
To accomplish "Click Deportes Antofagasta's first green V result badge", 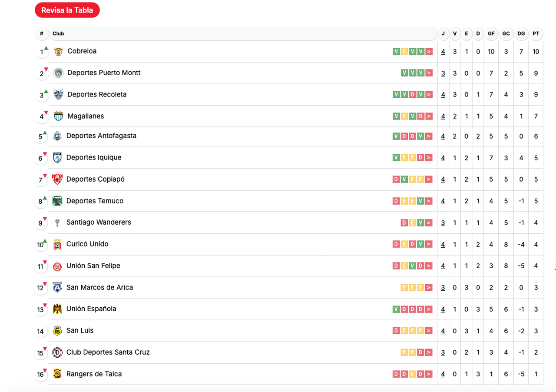I will pos(396,136).
